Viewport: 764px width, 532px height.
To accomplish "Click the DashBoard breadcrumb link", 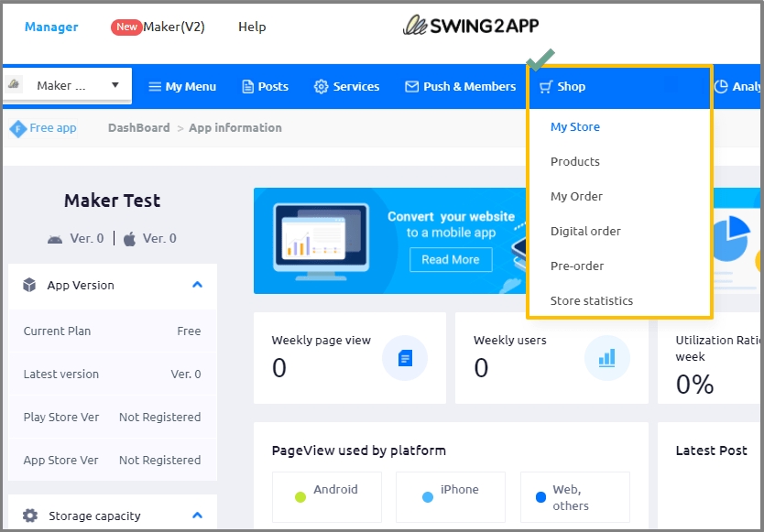I will click(138, 128).
